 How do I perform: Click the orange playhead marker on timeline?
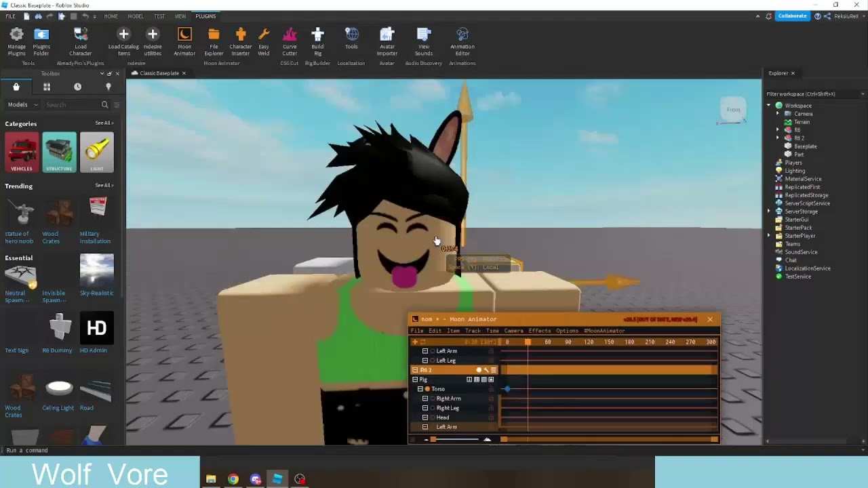pyautogui.click(x=528, y=342)
